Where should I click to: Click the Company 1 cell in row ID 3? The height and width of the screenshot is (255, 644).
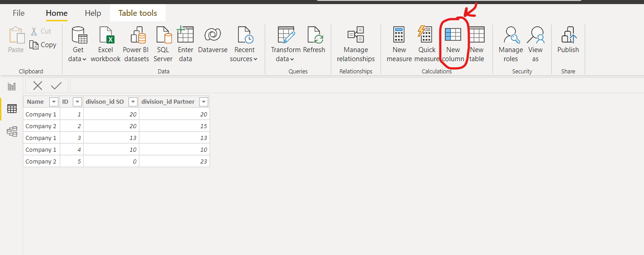point(42,138)
